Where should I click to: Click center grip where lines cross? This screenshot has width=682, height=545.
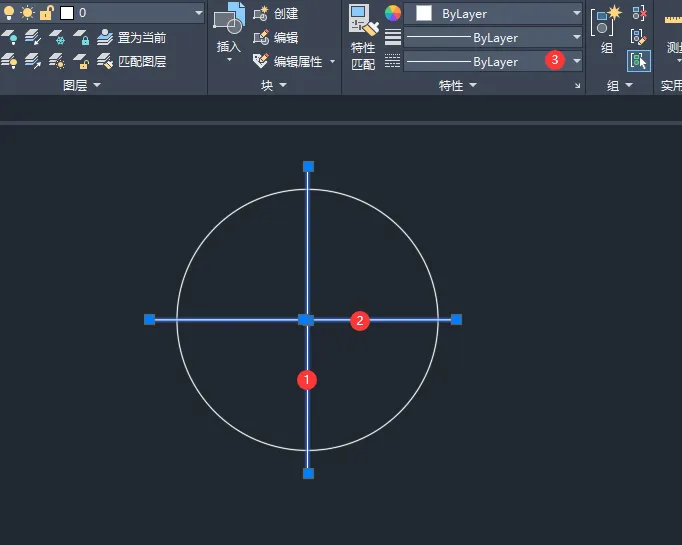click(306, 320)
